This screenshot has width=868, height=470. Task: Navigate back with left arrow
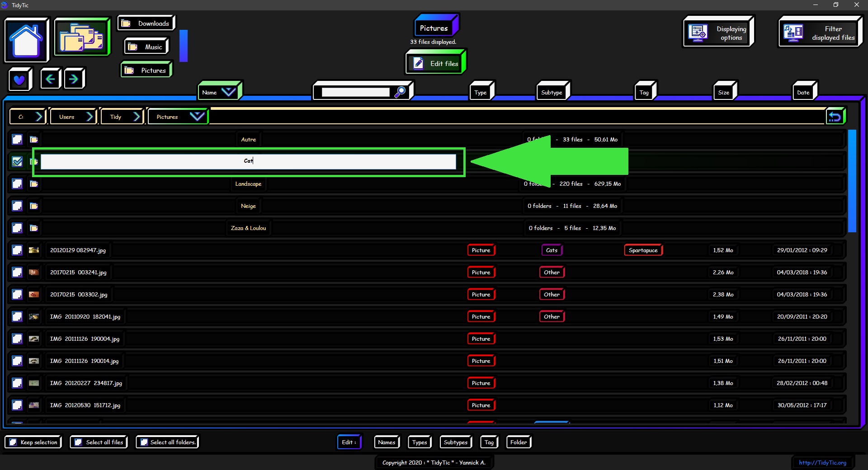(50, 79)
